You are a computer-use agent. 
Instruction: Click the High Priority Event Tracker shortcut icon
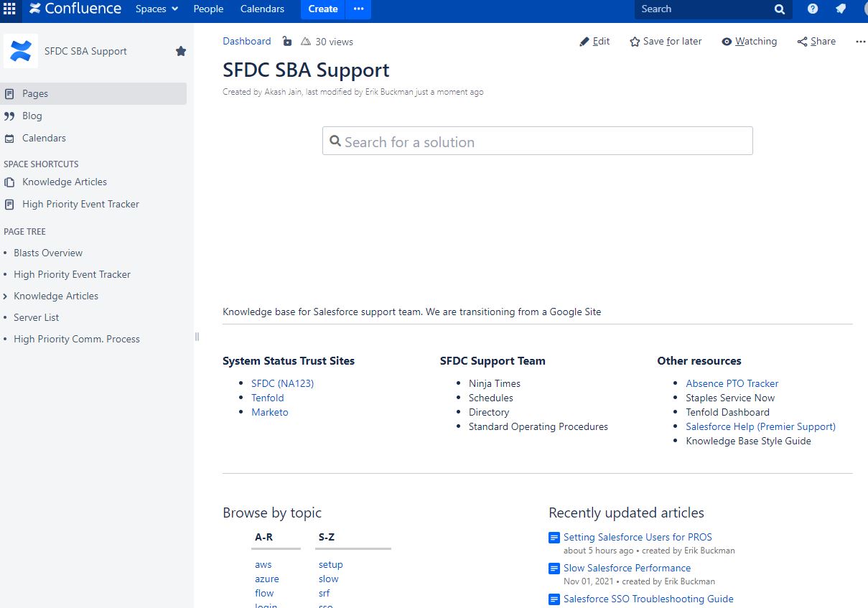9,205
